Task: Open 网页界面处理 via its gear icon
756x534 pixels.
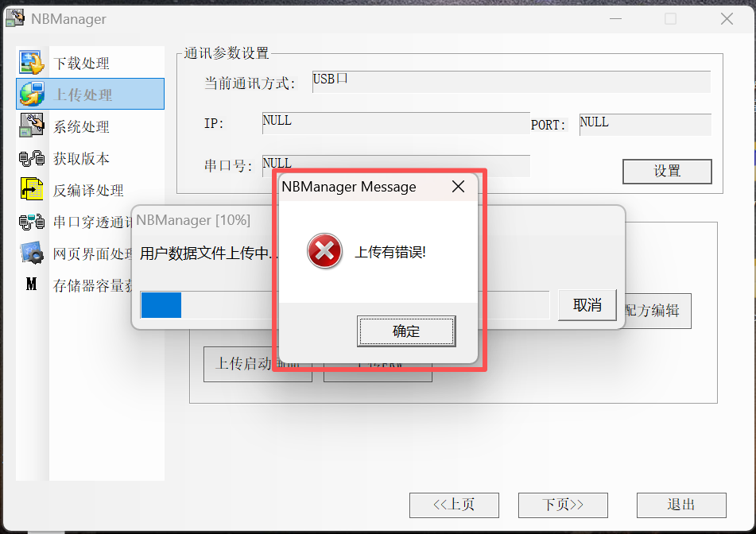Action: [32, 253]
